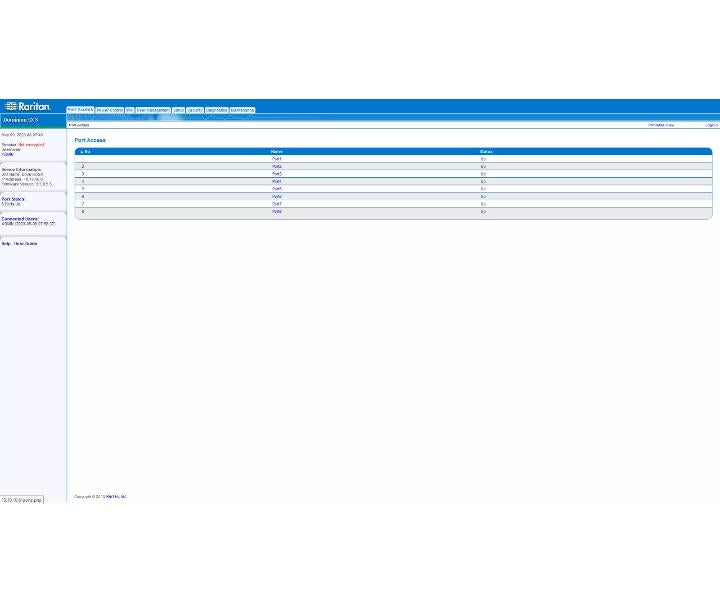Viewport: 720px width, 600px height.
Task: Open the Port7 link
Action: click(276, 204)
